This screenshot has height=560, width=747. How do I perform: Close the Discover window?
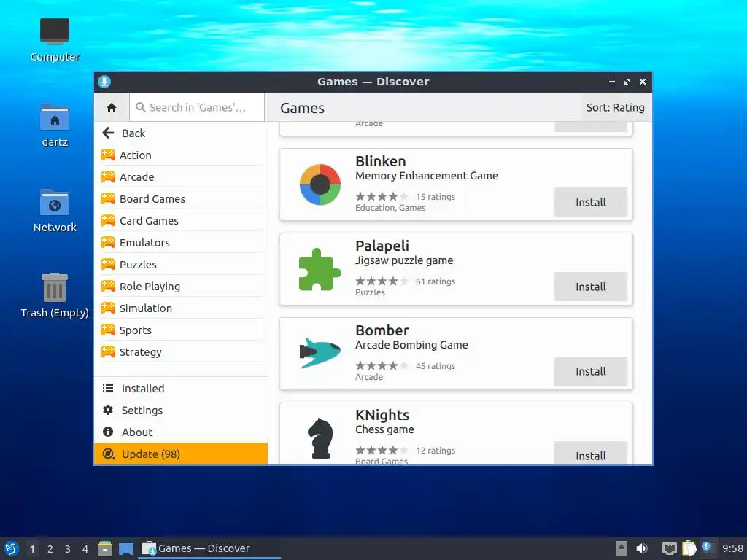[x=642, y=82]
